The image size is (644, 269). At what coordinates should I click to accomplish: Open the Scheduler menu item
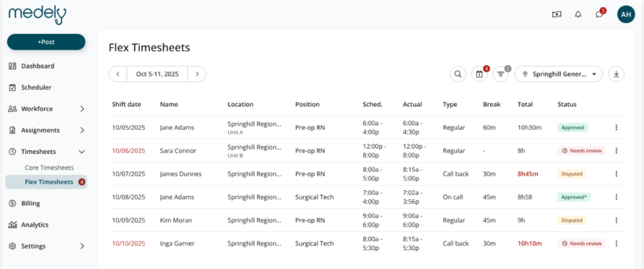tap(36, 87)
